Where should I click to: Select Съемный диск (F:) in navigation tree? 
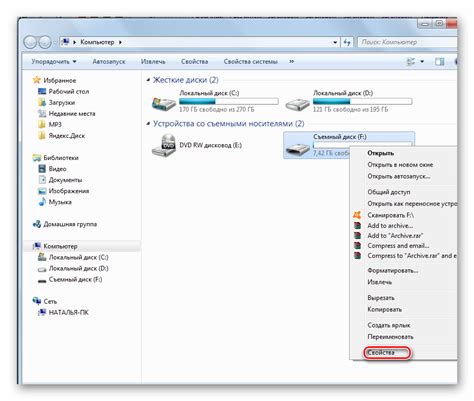[70, 279]
